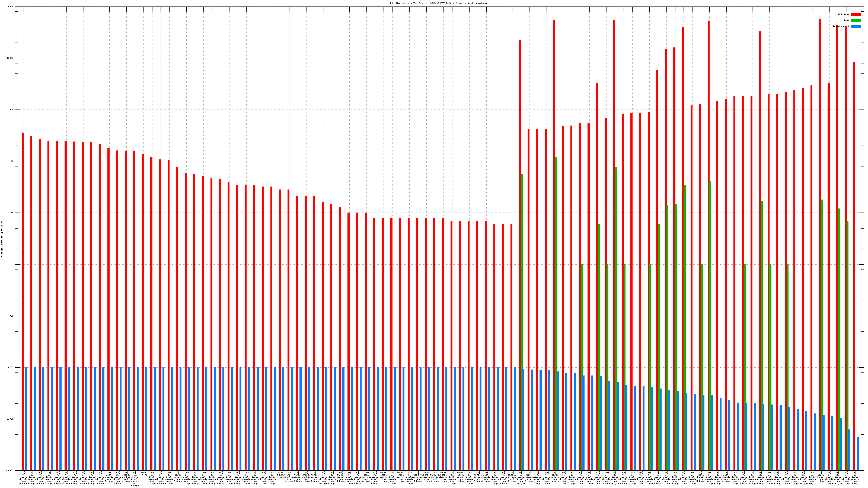Click the 'none 8 hops' x-axis label
The image size is (868, 488).
[x=143, y=474]
